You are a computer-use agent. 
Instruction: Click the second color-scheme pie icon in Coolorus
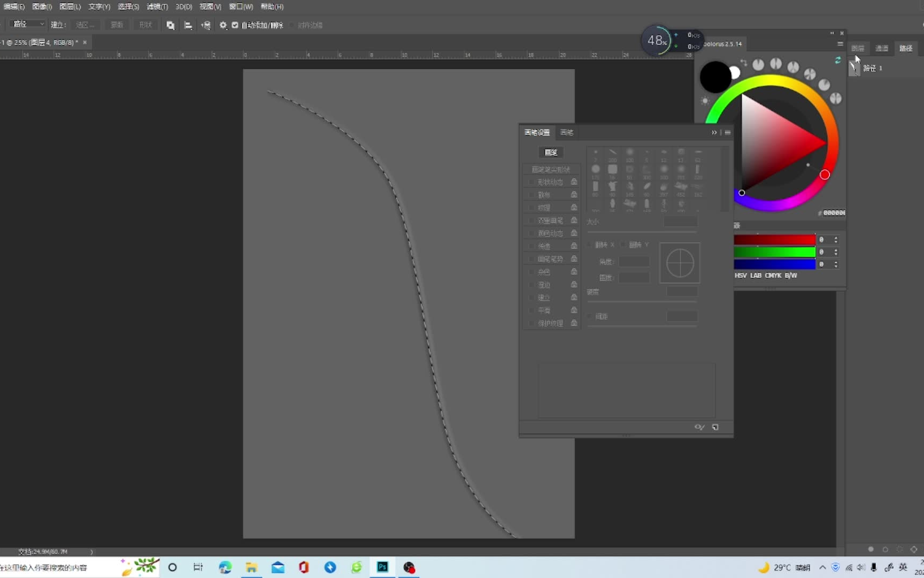tap(776, 64)
